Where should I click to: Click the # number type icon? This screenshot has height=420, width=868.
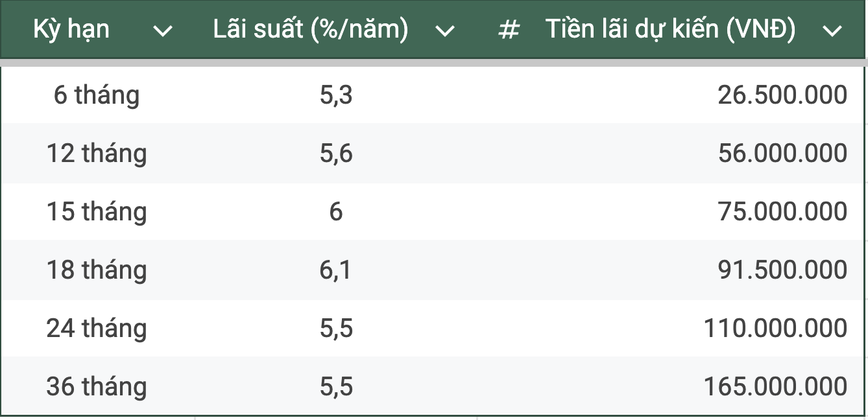(509, 30)
